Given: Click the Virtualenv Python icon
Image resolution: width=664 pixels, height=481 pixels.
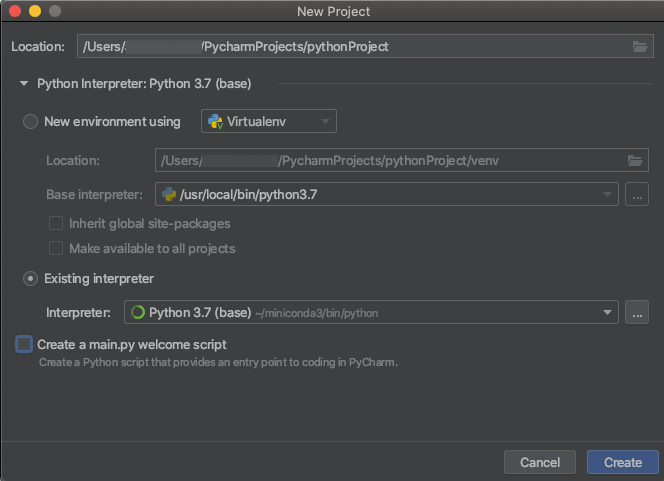Looking at the screenshot, I should [x=216, y=122].
